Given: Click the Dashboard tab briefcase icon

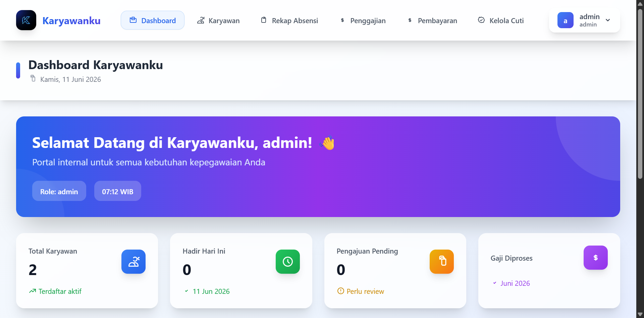Looking at the screenshot, I should (x=133, y=20).
